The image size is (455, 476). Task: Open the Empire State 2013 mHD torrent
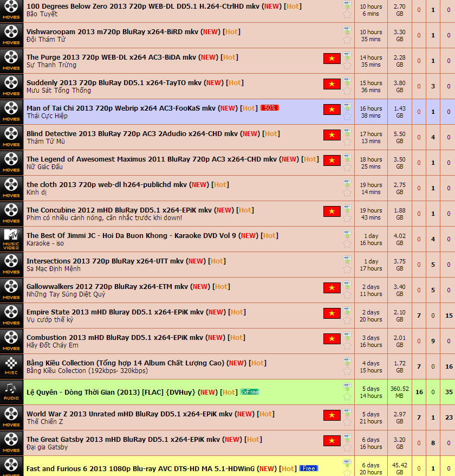[x=115, y=312]
